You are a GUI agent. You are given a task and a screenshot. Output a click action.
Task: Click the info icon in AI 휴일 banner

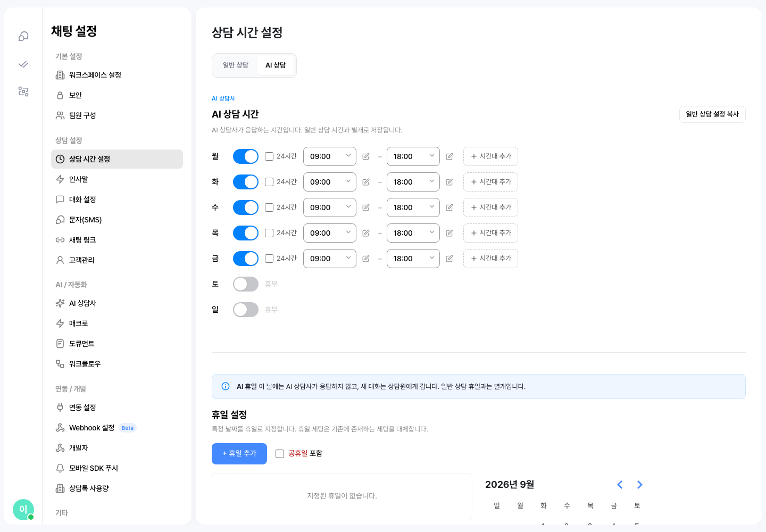pyautogui.click(x=226, y=386)
